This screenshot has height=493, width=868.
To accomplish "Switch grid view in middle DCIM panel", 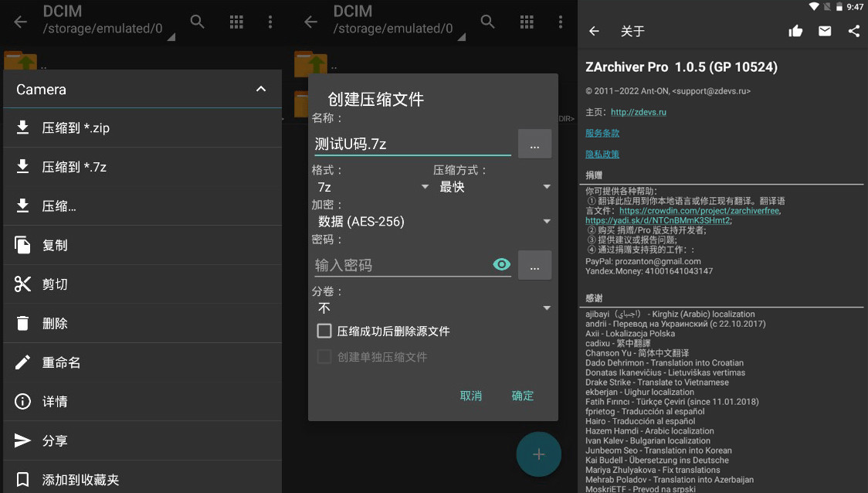I will tap(527, 22).
